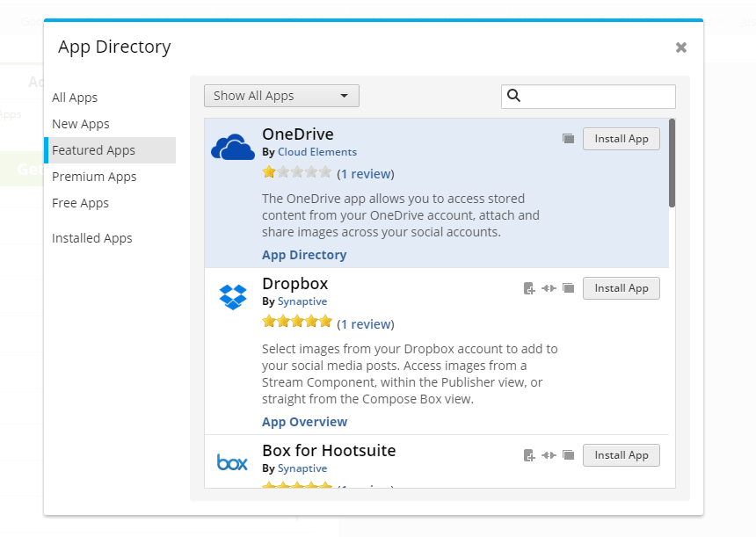
Task: Click the OneDrive app title
Action: click(298, 134)
